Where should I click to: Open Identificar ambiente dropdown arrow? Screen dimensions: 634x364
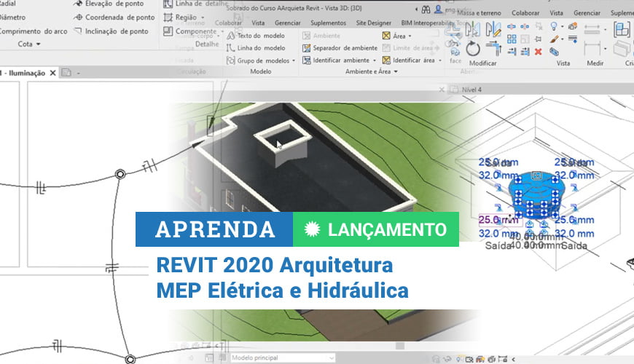pyautogui.click(x=375, y=60)
